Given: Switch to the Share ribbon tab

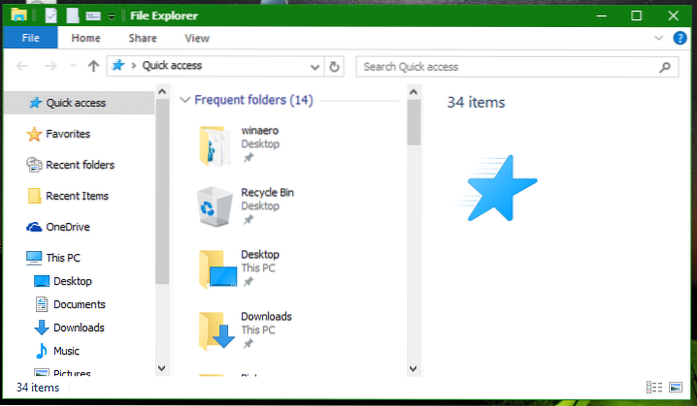Looking at the screenshot, I should click(142, 38).
